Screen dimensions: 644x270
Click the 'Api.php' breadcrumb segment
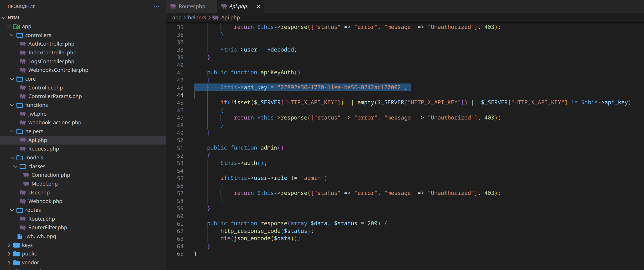point(230,17)
